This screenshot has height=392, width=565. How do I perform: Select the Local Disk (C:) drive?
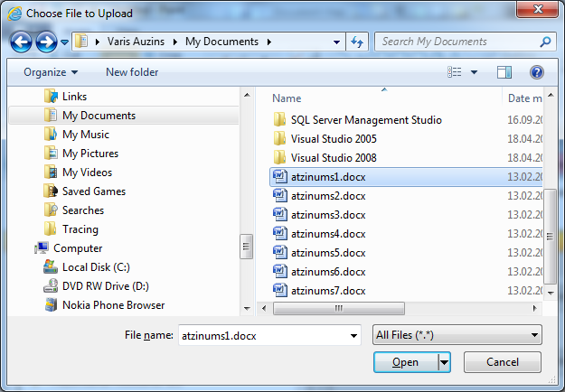(95, 267)
